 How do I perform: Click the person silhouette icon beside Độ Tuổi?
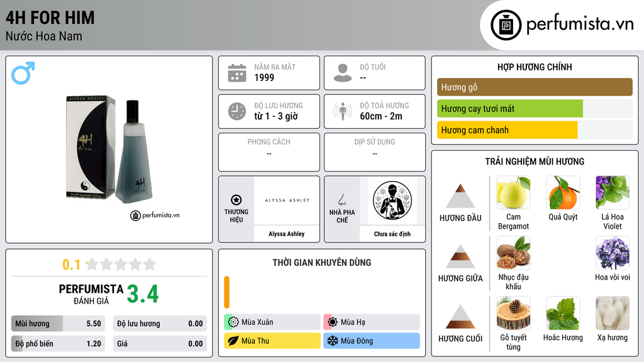(x=343, y=73)
